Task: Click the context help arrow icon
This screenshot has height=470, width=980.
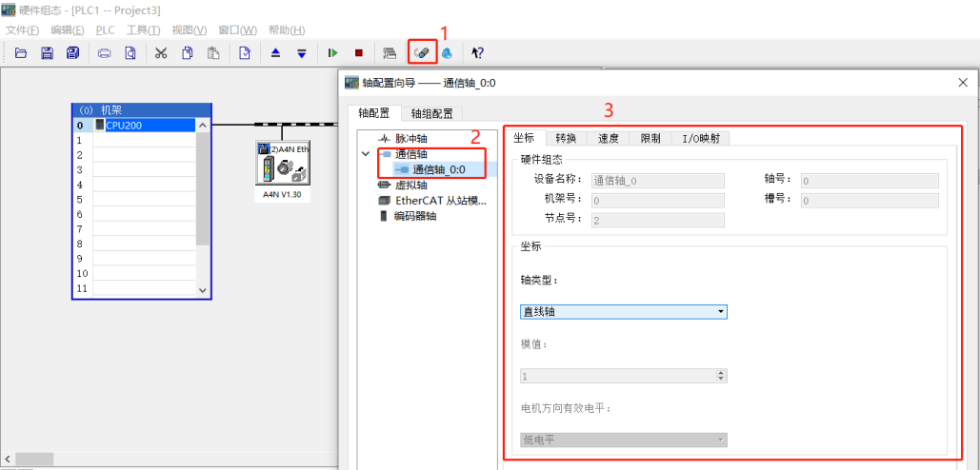Action: click(477, 53)
